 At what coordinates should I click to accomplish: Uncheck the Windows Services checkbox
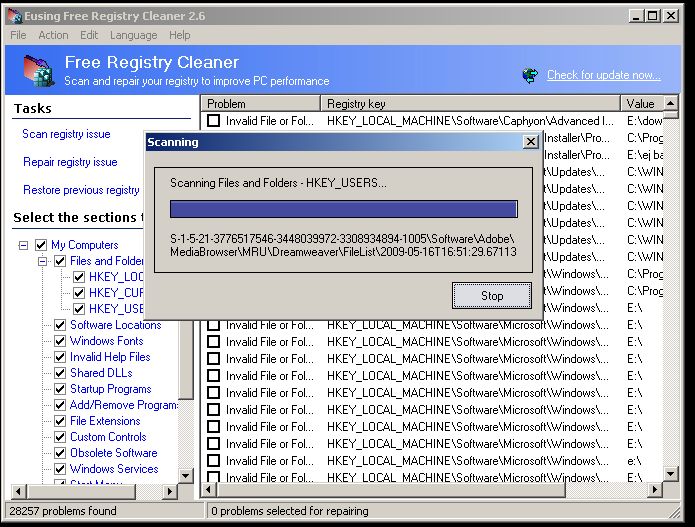(x=60, y=468)
